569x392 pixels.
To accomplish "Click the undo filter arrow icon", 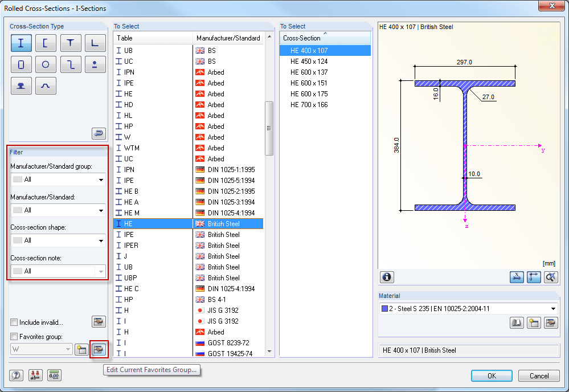I will tap(98, 133).
